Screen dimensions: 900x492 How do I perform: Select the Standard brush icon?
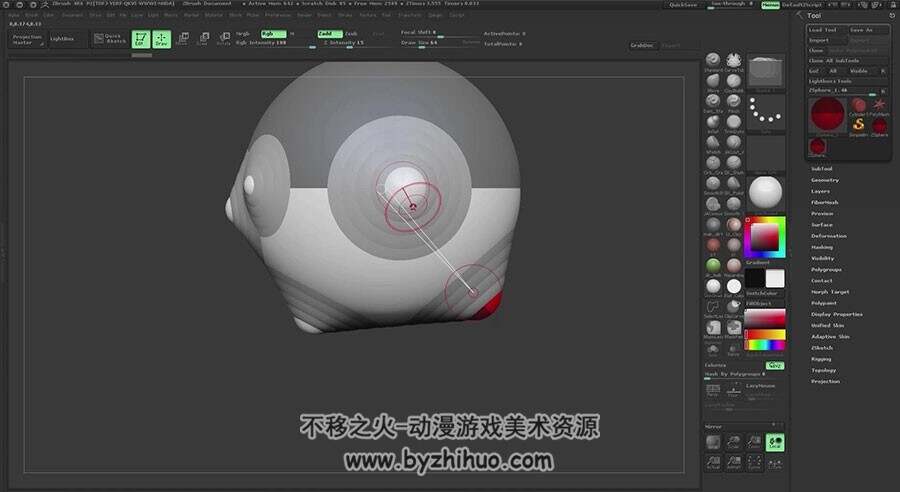(713, 60)
